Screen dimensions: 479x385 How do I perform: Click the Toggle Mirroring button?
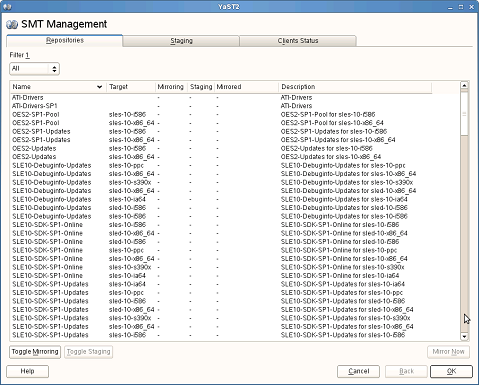[35, 352]
